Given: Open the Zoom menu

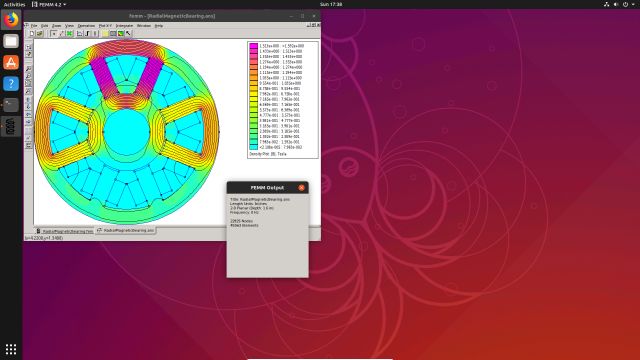Looking at the screenshot, I should (56, 26).
